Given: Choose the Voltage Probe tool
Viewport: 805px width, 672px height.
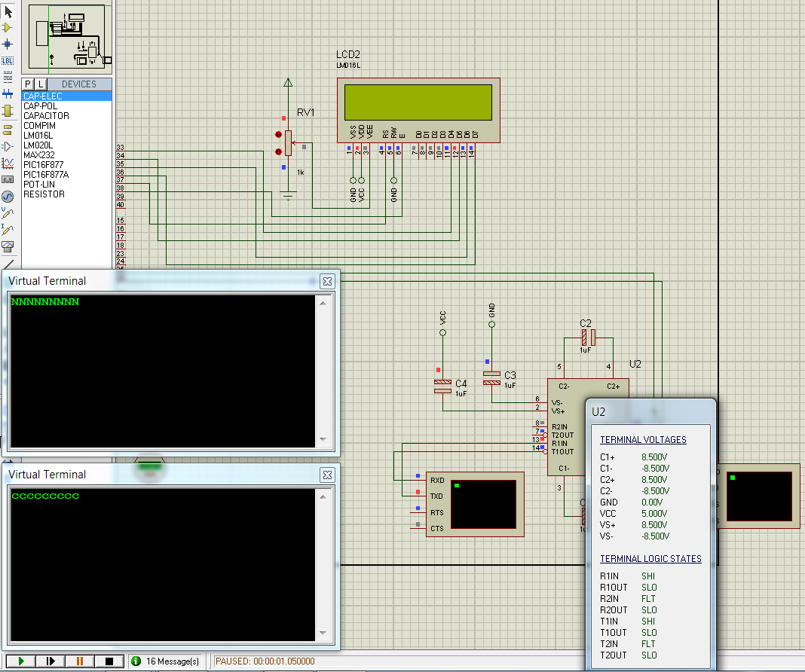Looking at the screenshot, I should [x=8, y=213].
